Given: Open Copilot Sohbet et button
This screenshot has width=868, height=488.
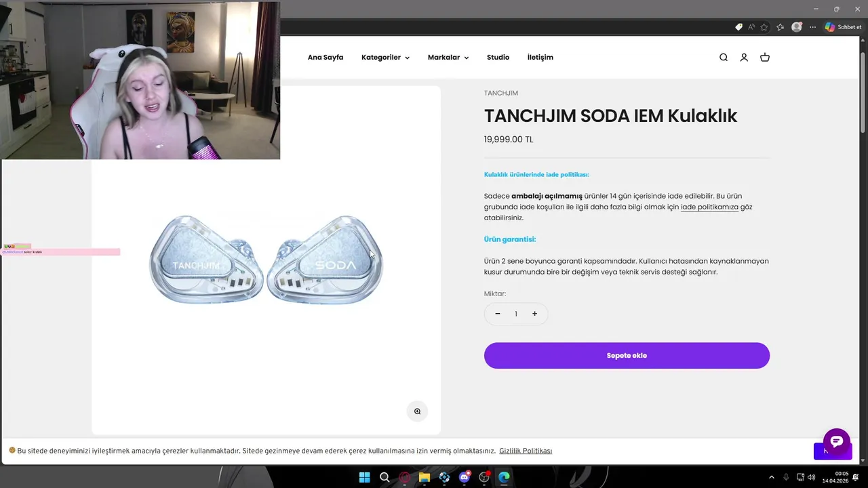Looking at the screenshot, I should tap(844, 27).
